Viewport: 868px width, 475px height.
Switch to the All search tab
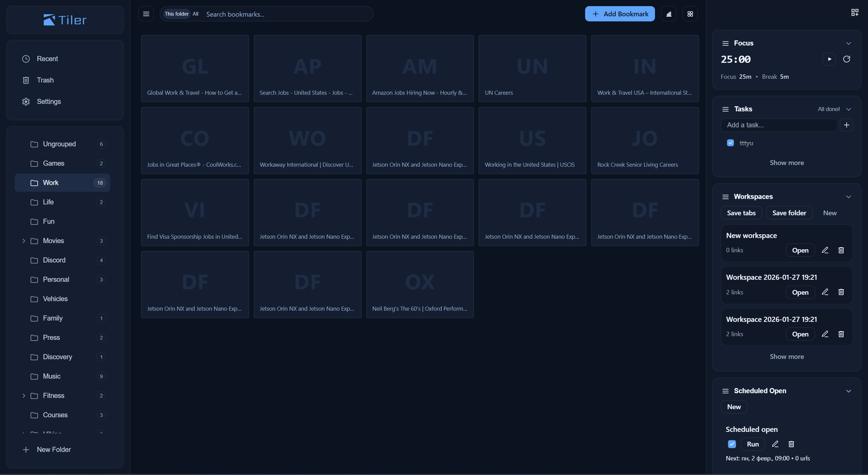coord(196,14)
